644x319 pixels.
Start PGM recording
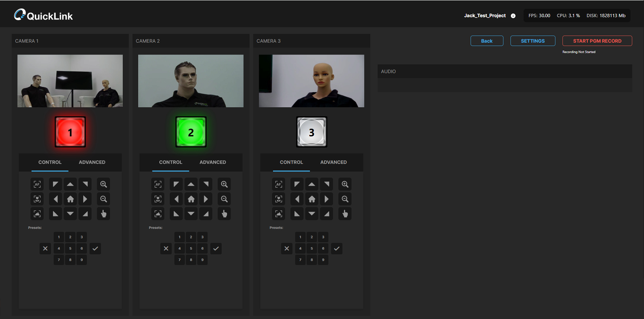(x=597, y=41)
